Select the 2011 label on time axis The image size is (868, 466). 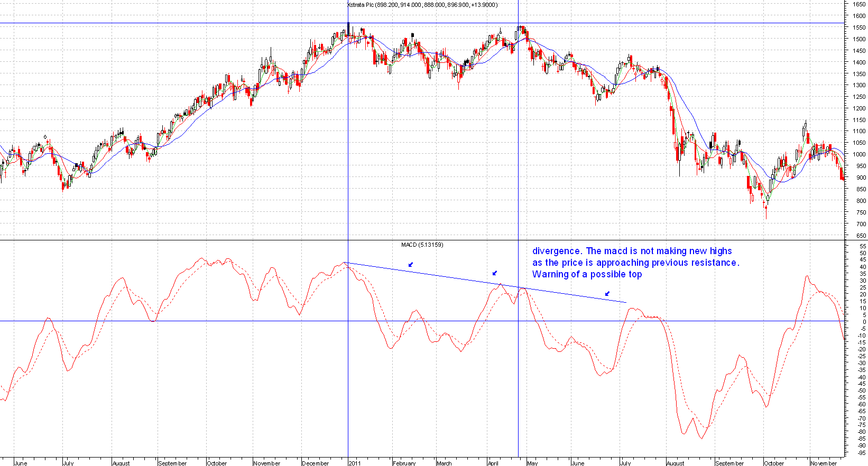click(x=354, y=463)
